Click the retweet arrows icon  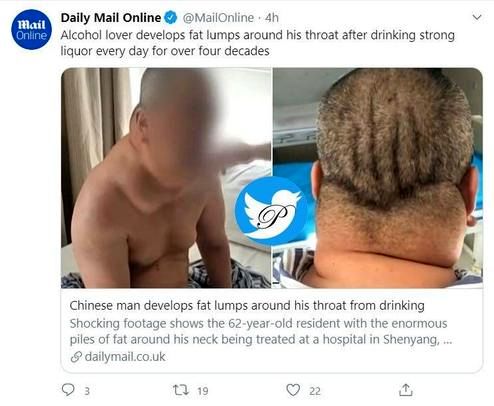(181, 390)
